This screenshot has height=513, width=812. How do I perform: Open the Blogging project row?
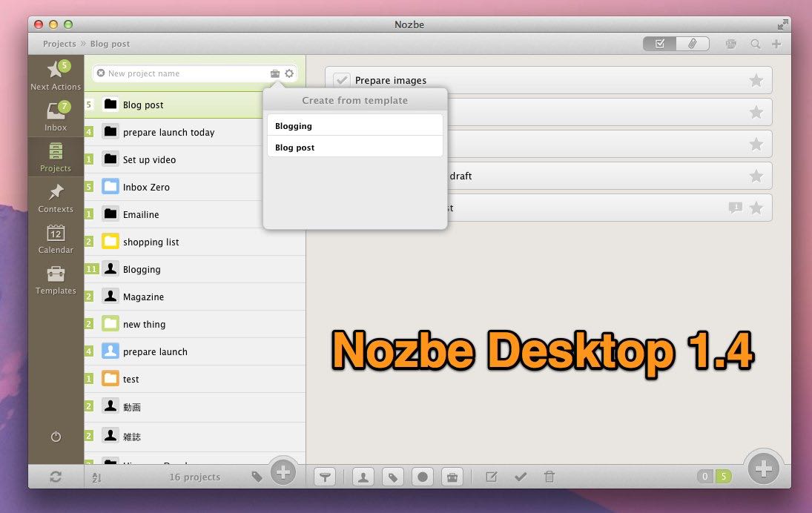pos(195,269)
